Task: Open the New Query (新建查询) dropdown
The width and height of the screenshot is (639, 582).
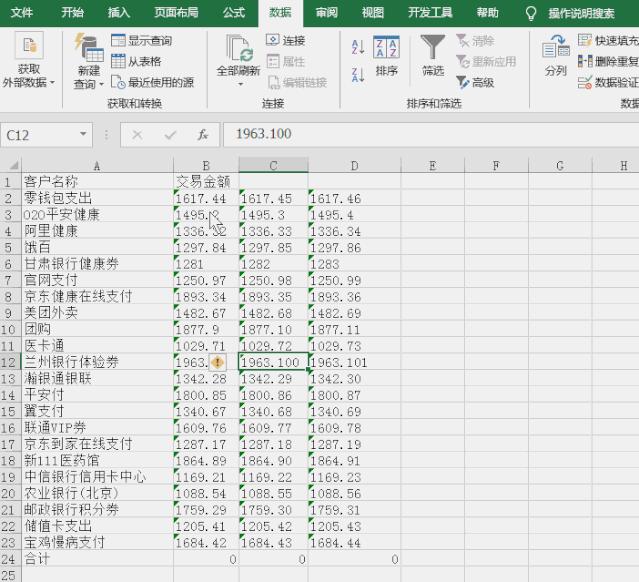Action: click(x=88, y=85)
